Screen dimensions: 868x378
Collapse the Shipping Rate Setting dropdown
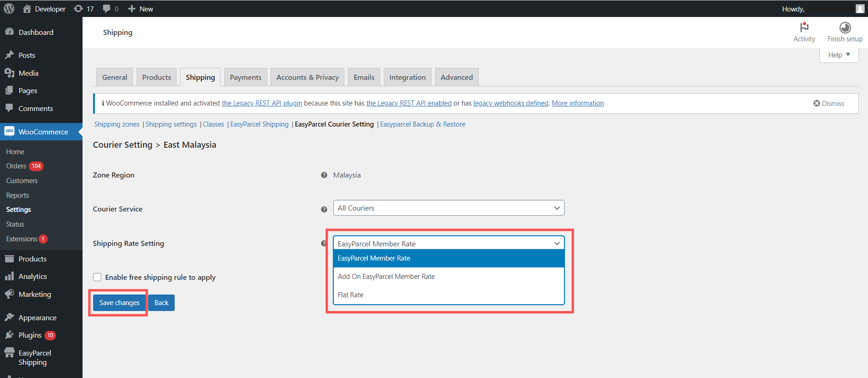[x=448, y=244]
